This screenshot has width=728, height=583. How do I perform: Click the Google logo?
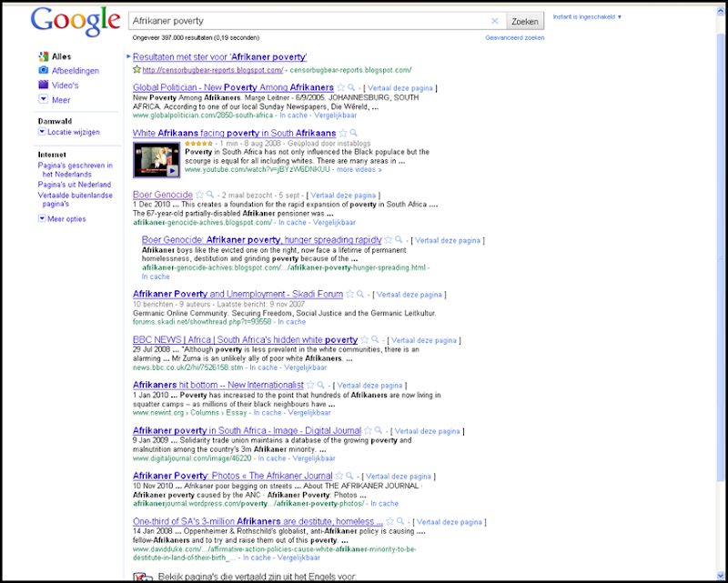point(76,21)
